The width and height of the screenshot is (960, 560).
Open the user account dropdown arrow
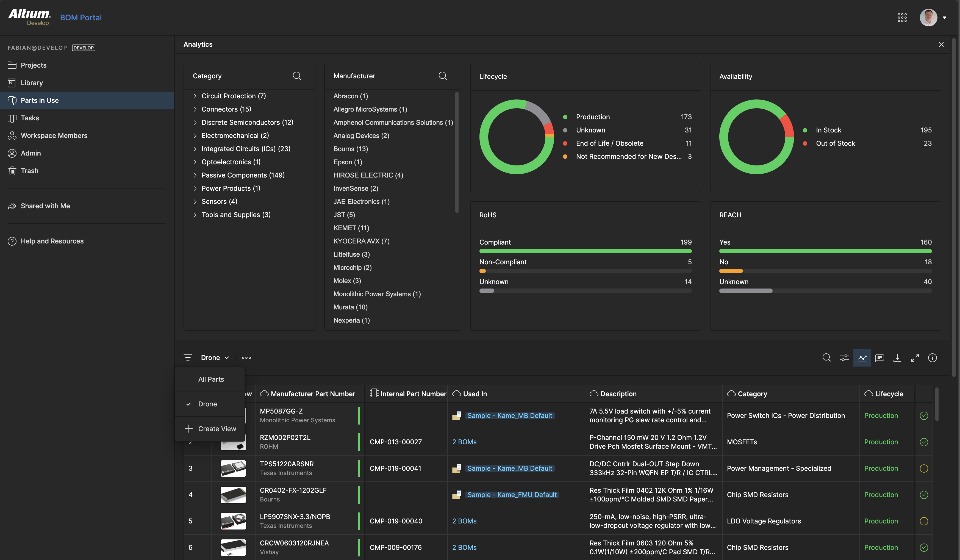944,18
